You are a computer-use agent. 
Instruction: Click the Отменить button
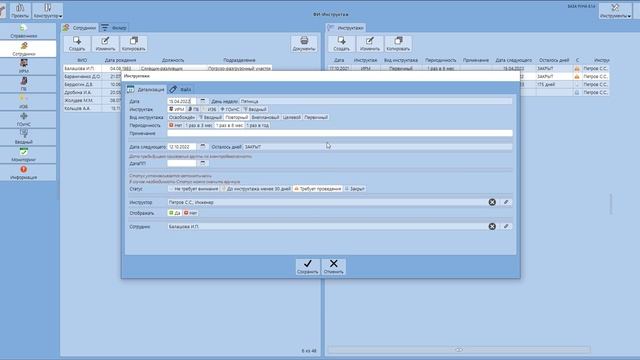[x=333, y=267]
